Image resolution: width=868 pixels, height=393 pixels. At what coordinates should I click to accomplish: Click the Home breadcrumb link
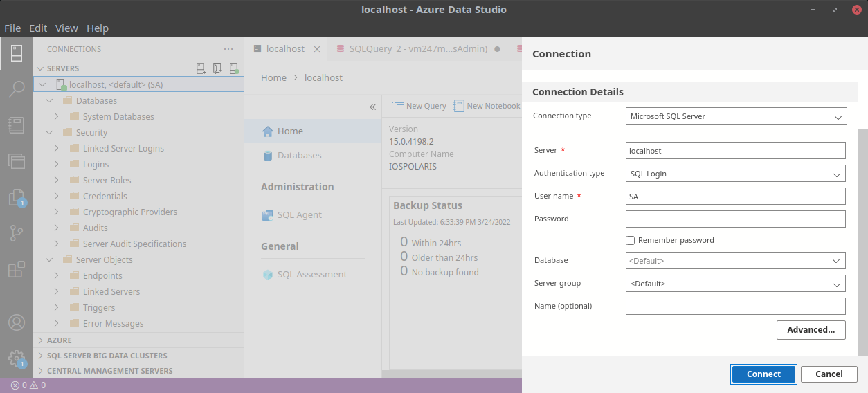pyautogui.click(x=273, y=77)
